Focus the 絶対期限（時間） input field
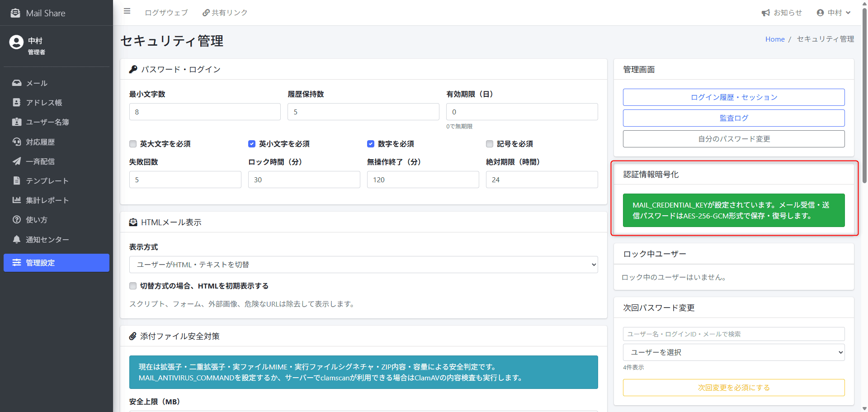The width and height of the screenshot is (868, 412). [x=542, y=180]
